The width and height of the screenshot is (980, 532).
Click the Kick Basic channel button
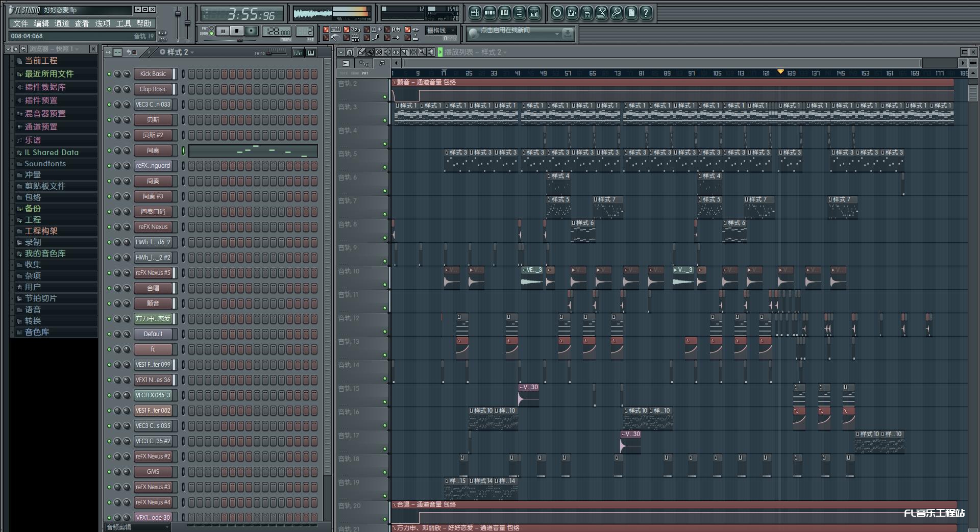click(153, 74)
